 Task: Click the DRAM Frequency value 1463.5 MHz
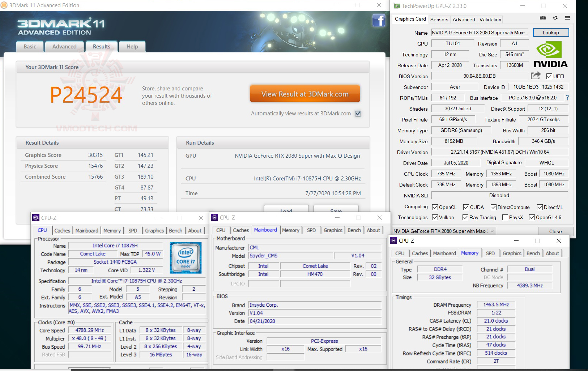pos(496,304)
